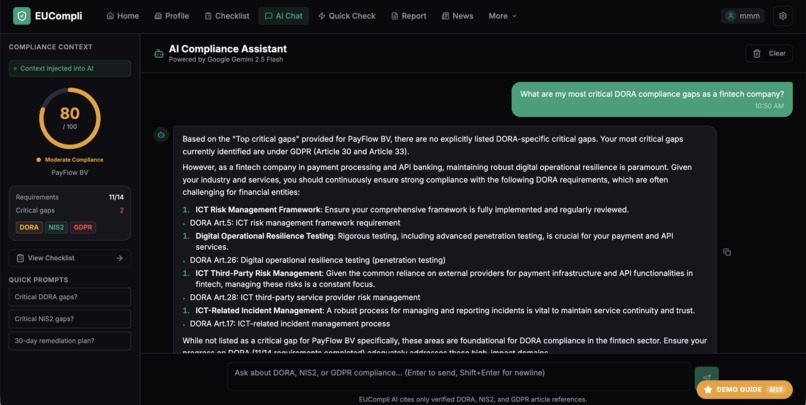This screenshot has width=806, height=405.
Task: Select the AI Chat tab
Action: click(284, 16)
